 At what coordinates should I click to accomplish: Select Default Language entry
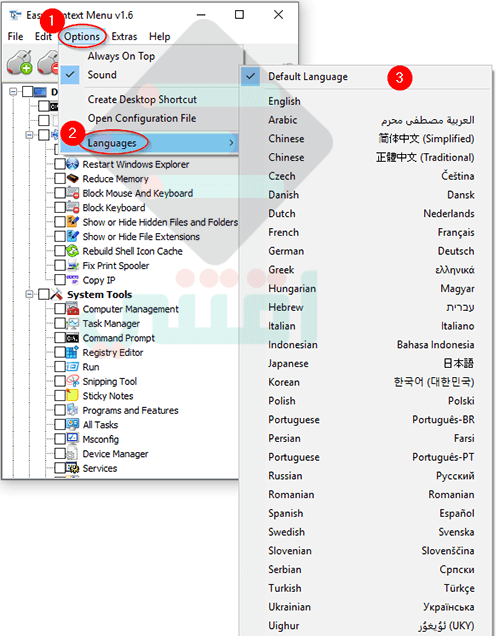[x=366, y=77]
